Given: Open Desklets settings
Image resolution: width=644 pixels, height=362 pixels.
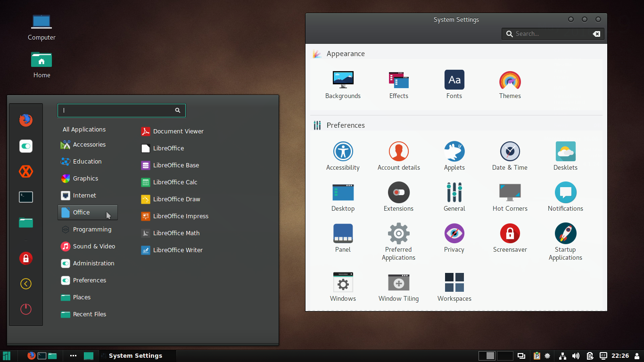Looking at the screenshot, I should coord(565,156).
